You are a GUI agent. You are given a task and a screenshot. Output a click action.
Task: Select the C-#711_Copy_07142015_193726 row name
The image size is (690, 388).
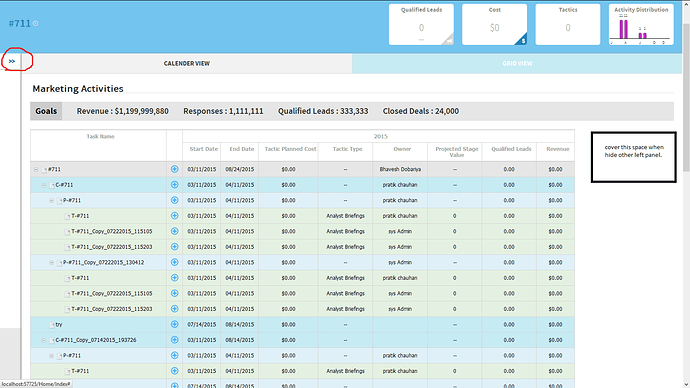point(96,340)
